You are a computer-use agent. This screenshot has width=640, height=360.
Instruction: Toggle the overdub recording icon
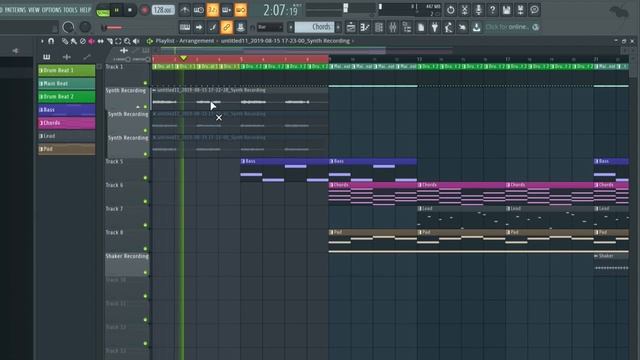pos(227,10)
